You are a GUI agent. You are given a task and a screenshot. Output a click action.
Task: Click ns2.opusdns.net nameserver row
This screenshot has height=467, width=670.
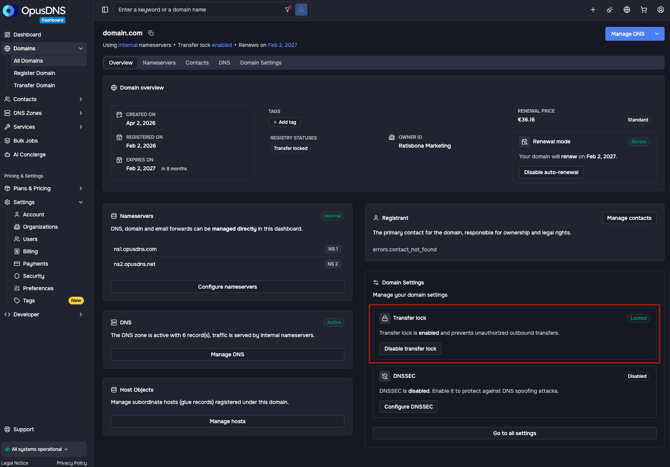pos(227,264)
